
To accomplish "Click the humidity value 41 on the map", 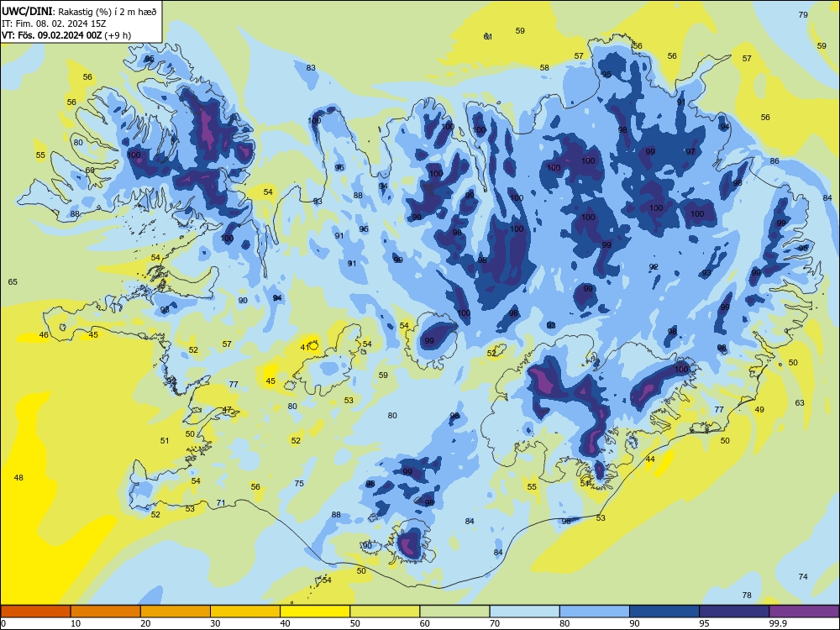I will coord(305,347).
